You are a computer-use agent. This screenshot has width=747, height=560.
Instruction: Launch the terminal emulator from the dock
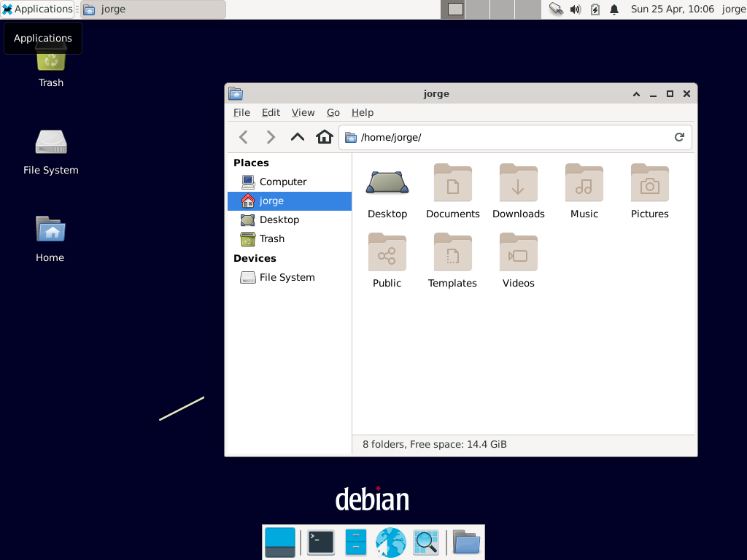[320, 542]
